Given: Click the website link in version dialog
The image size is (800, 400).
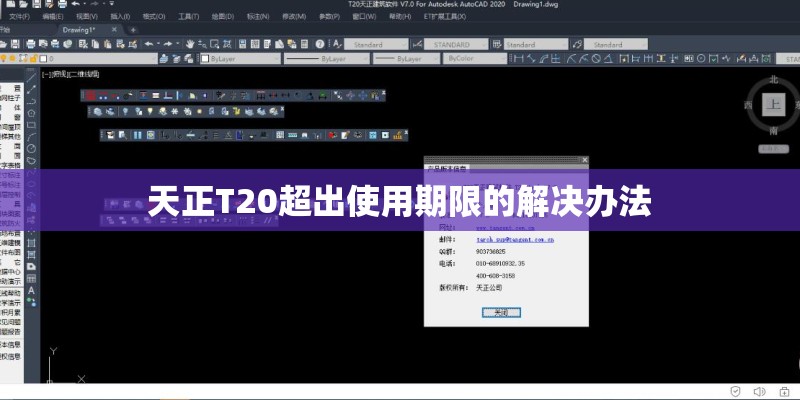Looking at the screenshot, I should (x=505, y=228).
